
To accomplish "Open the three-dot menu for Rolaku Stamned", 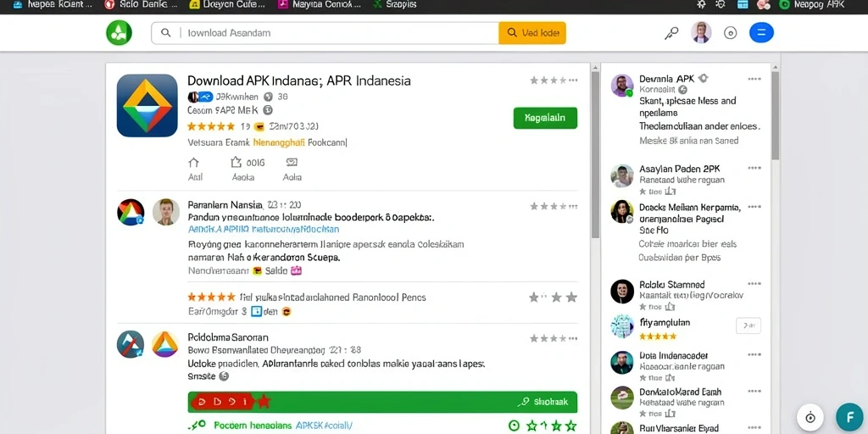I will (754, 284).
